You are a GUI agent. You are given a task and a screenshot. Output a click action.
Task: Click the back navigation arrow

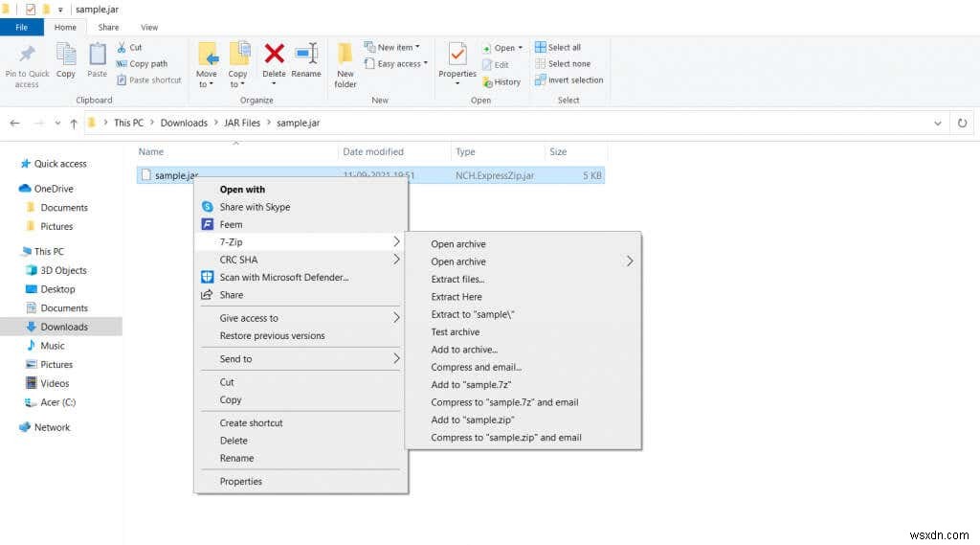coord(15,124)
